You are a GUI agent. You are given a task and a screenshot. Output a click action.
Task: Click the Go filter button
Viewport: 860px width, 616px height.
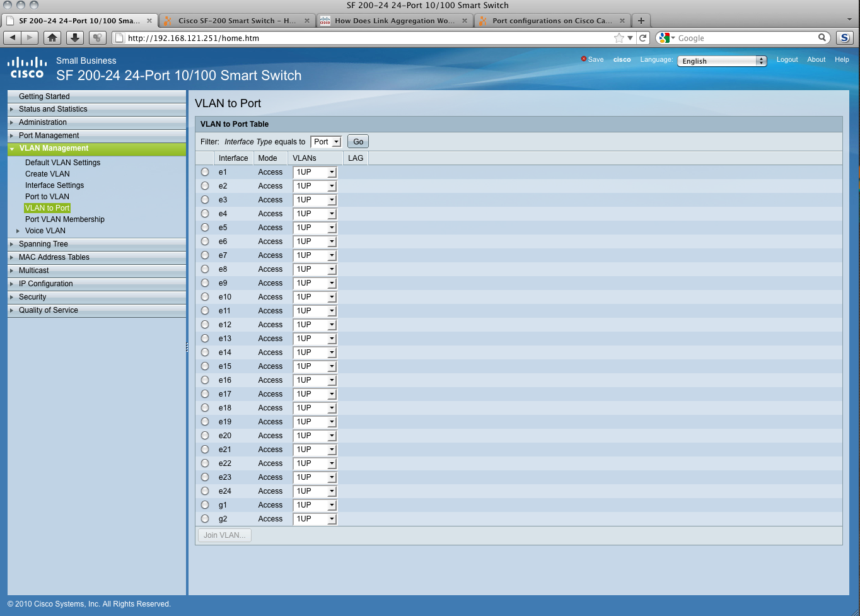[358, 142]
